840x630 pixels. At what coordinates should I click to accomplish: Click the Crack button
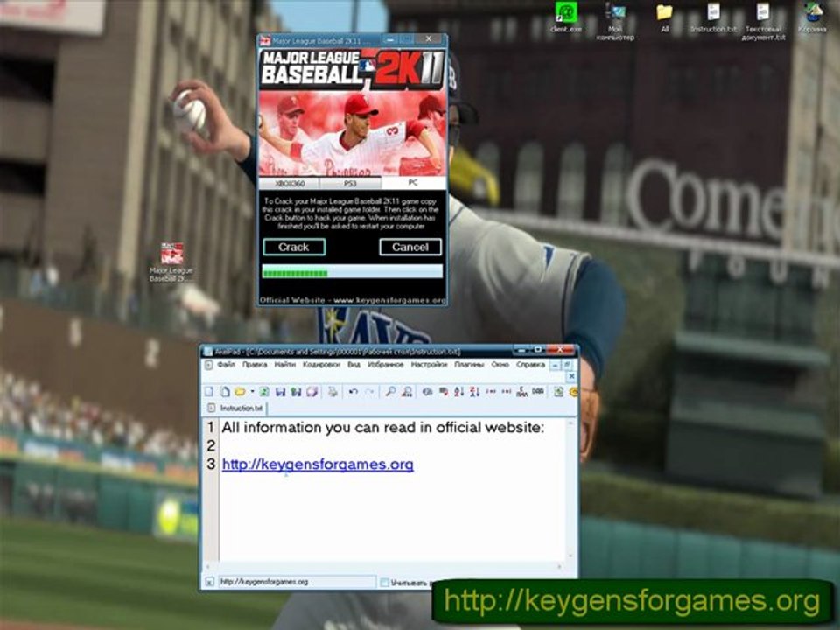294,247
